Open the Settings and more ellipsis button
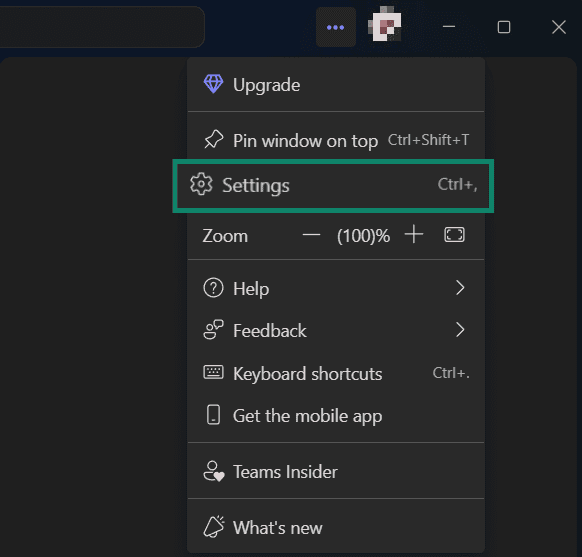 tap(336, 27)
